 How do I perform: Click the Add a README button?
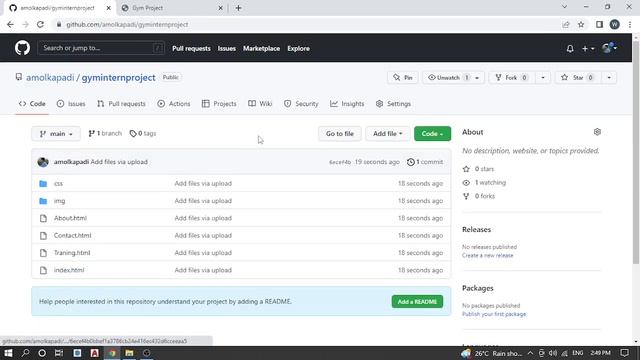coord(417,302)
